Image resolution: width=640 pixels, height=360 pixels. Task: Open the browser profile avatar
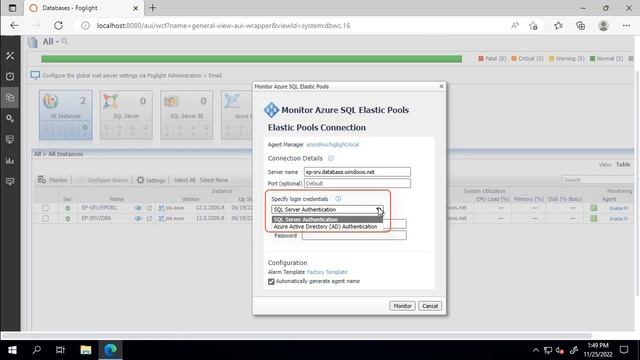pos(603,25)
